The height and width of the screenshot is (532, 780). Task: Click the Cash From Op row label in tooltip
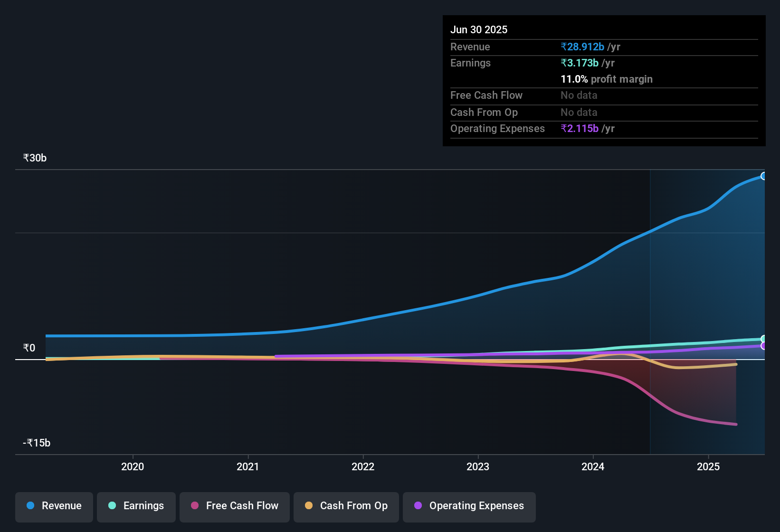[x=484, y=112]
